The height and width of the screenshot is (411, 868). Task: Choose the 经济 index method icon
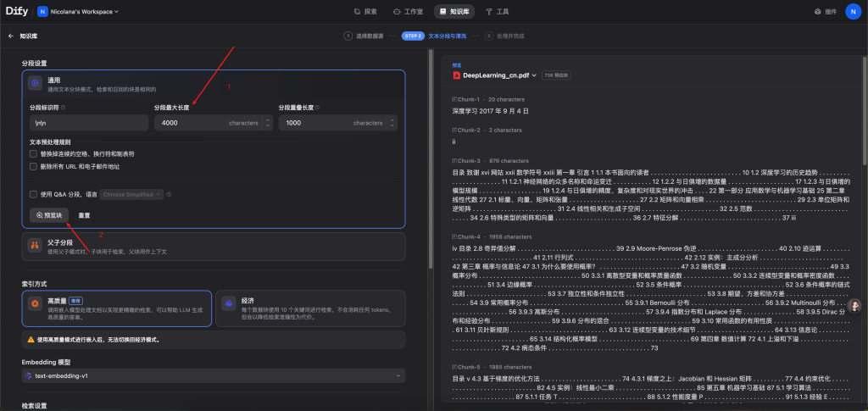pyautogui.click(x=229, y=303)
